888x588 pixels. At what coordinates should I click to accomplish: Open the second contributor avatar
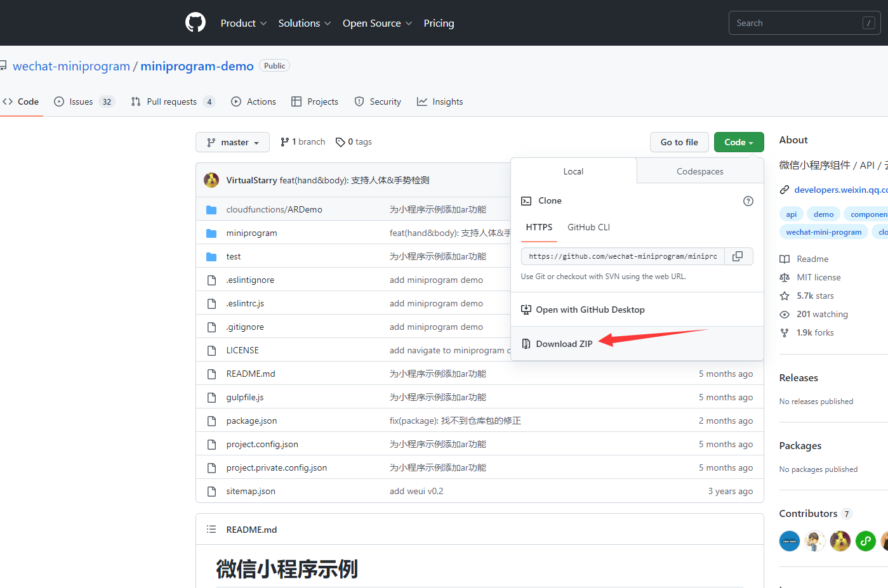click(x=815, y=541)
